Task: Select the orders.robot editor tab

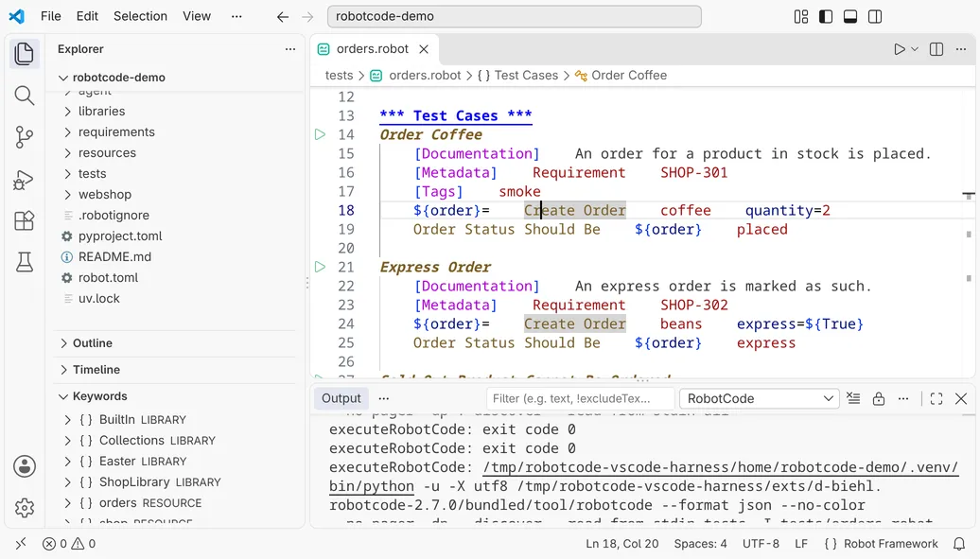Action: [374, 49]
